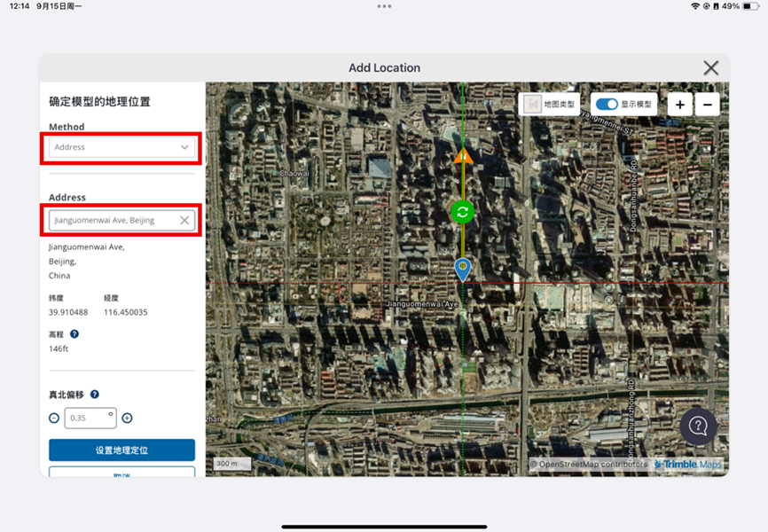Zoom in the map with plus button

[679, 105]
